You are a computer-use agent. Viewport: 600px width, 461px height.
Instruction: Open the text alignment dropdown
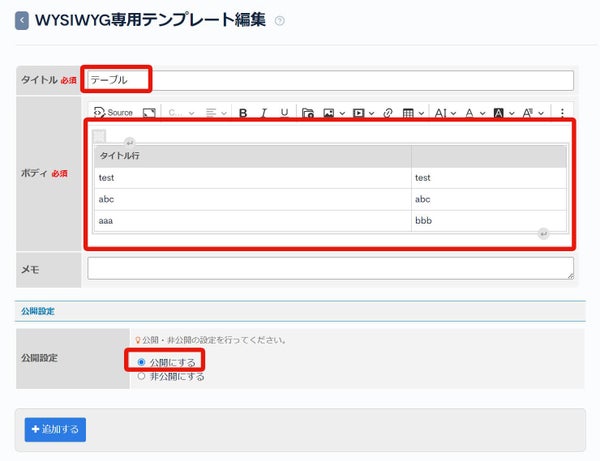[x=216, y=113]
